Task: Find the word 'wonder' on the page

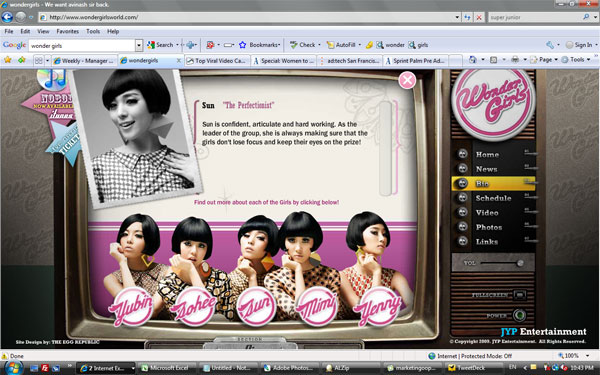Action: [390, 45]
